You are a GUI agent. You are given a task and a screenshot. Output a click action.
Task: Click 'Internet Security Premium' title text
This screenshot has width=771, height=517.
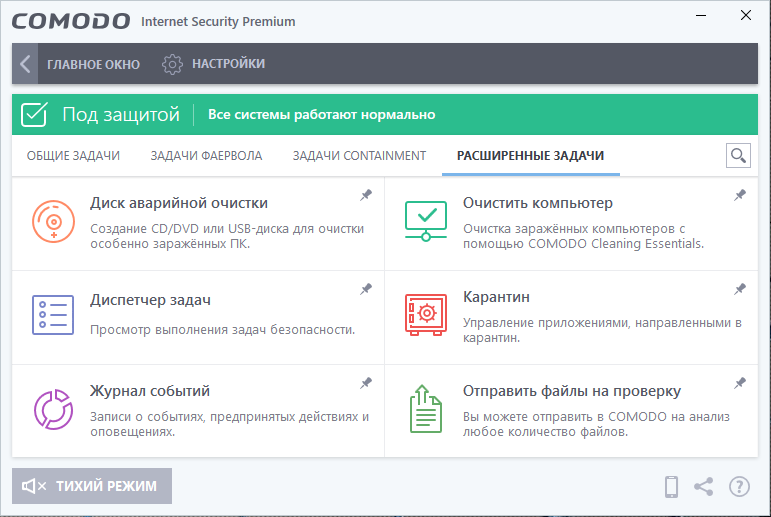pyautogui.click(x=218, y=22)
